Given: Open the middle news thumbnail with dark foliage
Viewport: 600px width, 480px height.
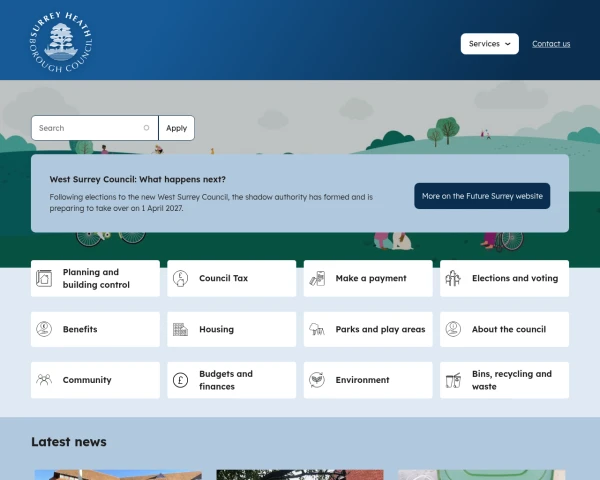Looking at the screenshot, I should (300, 475).
